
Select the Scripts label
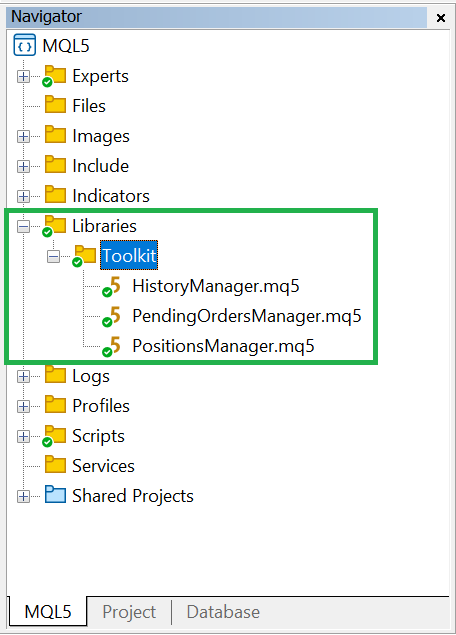[x=98, y=436]
